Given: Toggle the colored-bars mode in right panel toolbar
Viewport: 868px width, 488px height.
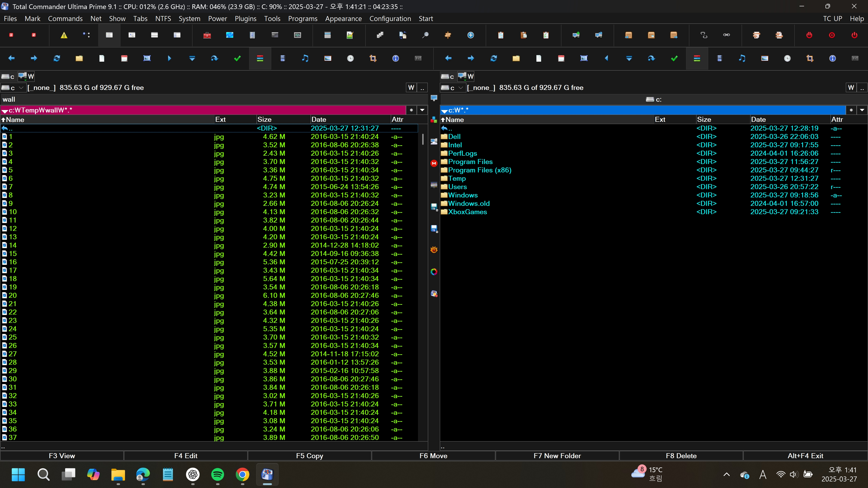Looking at the screenshot, I should (x=697, y=58).
